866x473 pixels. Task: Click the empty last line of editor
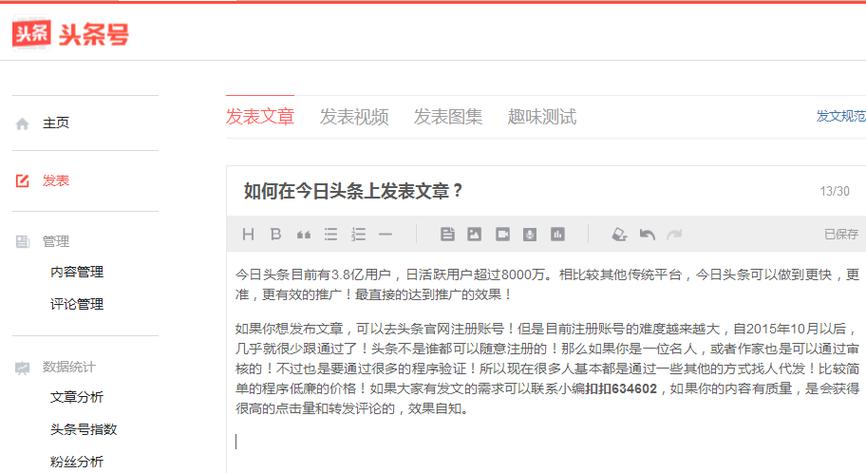547,441
